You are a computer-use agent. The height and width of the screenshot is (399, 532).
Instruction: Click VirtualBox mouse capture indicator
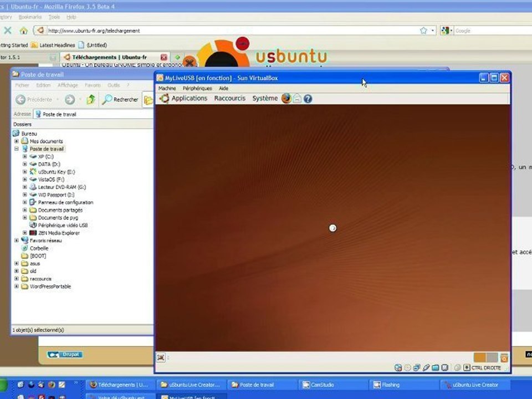click(x=457, y=367)
